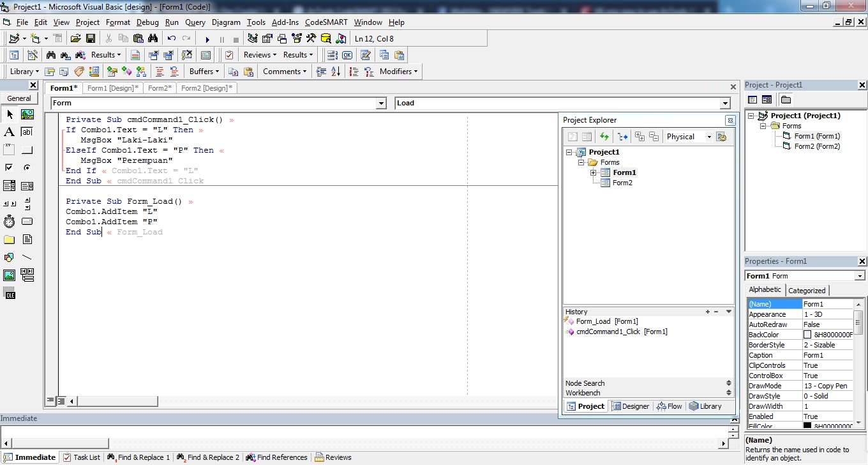Pick the ComboBox control in the toolbox
Image resolution: width=868 pixels, height=465 pixels.
(x=10, y=186)
